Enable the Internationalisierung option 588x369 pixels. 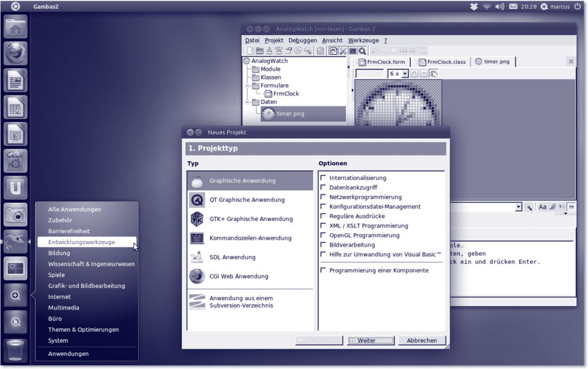pos(324,178)
